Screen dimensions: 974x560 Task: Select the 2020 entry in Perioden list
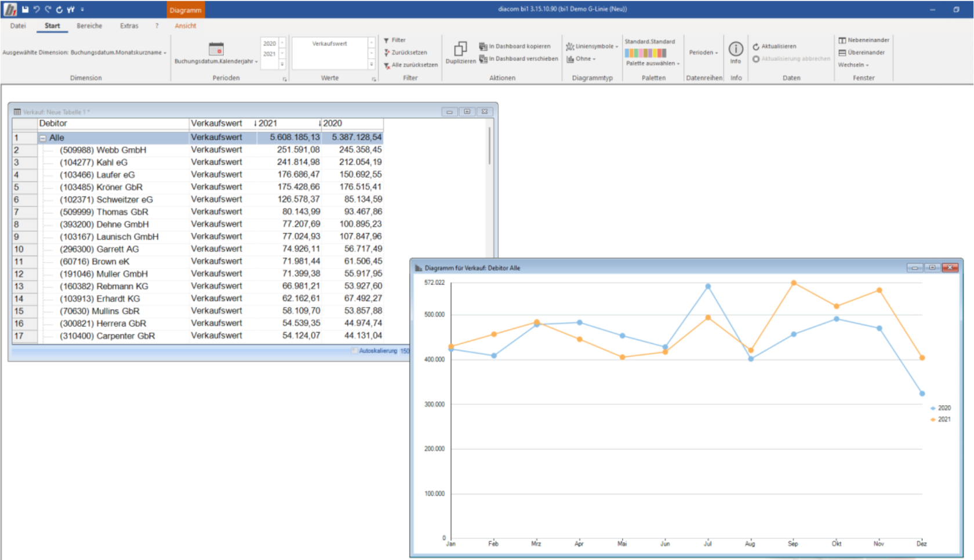[270, 43]
